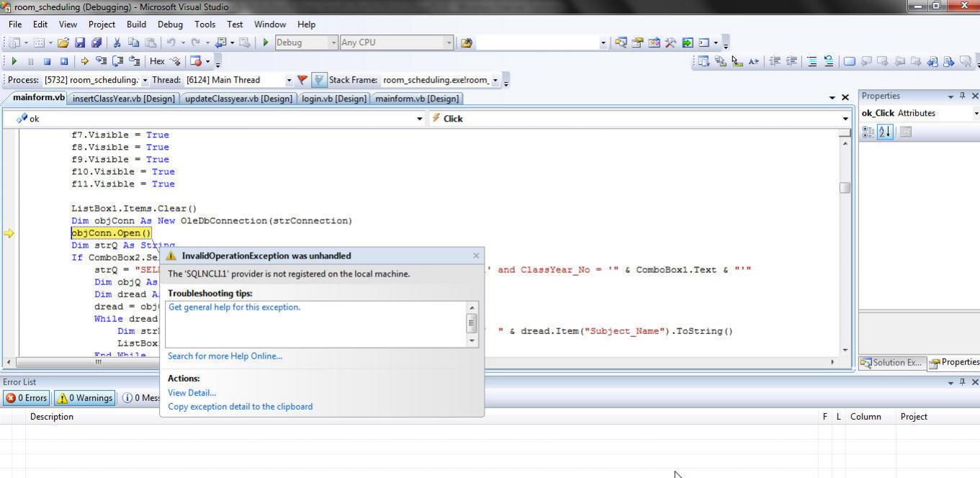Copy the selection to the clipboard
Viewport: 980px width, 478px height.
134,42
